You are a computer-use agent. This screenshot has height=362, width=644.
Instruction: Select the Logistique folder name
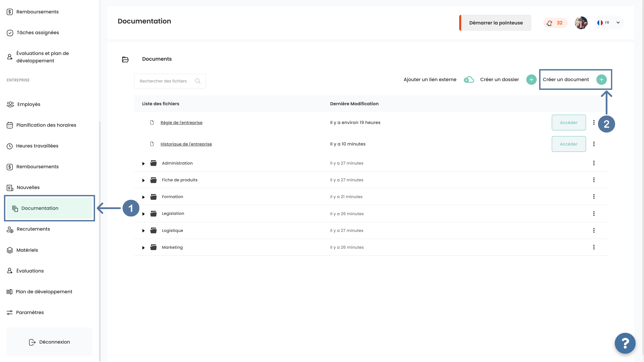tap(172, 230)
